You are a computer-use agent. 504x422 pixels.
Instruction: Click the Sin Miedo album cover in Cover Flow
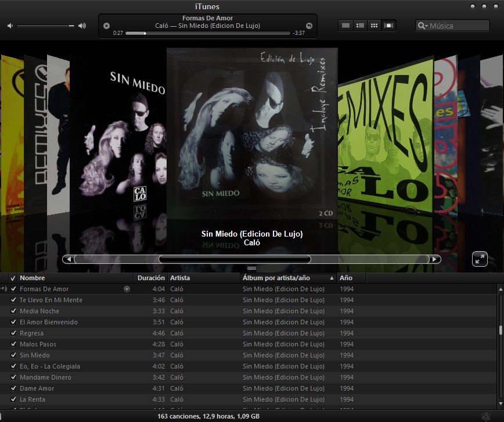tap(252, 140)
